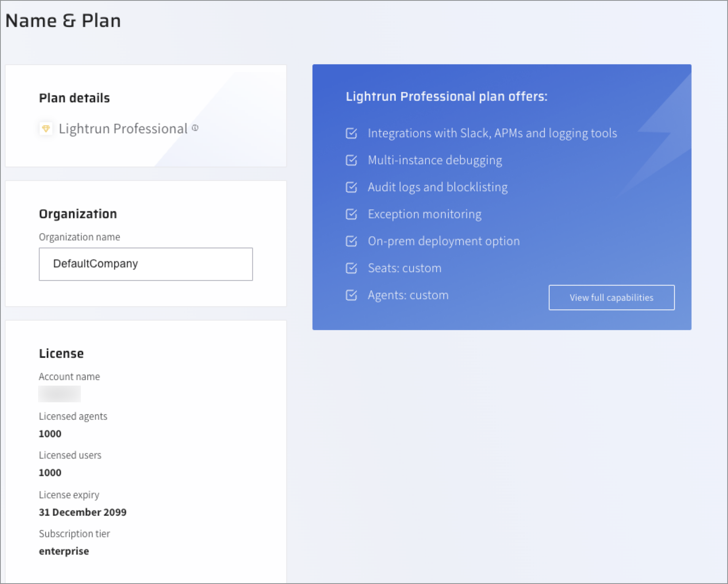Click the Lightrun Professional plan offers heading
Viewport: 728px width, 584px height.
click(446, 96)
